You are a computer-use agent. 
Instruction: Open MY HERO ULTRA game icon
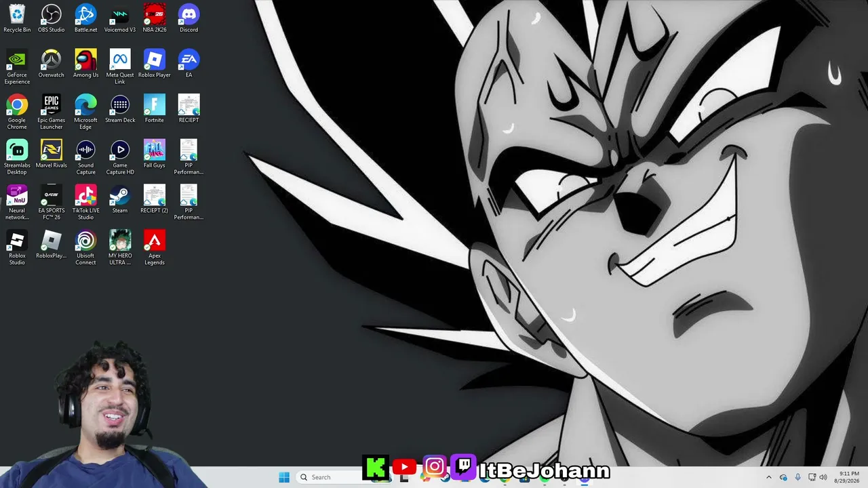coord(120,248)
